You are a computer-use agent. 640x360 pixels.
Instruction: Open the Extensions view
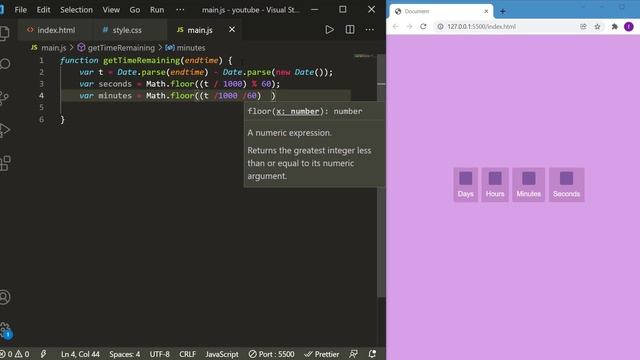(x=5, y=163)
